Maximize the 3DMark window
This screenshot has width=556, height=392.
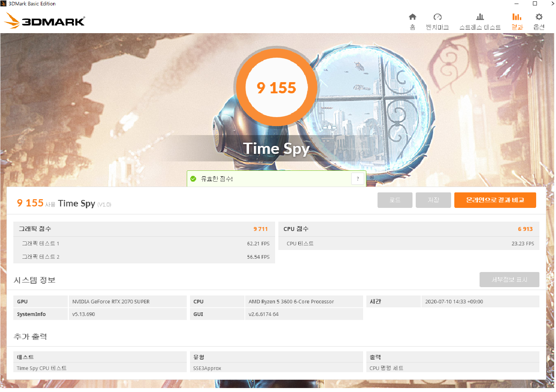point(535,4)
